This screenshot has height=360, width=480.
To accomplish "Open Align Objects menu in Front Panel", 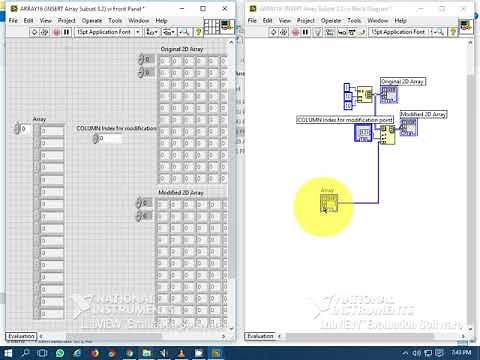I will point(152,32).
